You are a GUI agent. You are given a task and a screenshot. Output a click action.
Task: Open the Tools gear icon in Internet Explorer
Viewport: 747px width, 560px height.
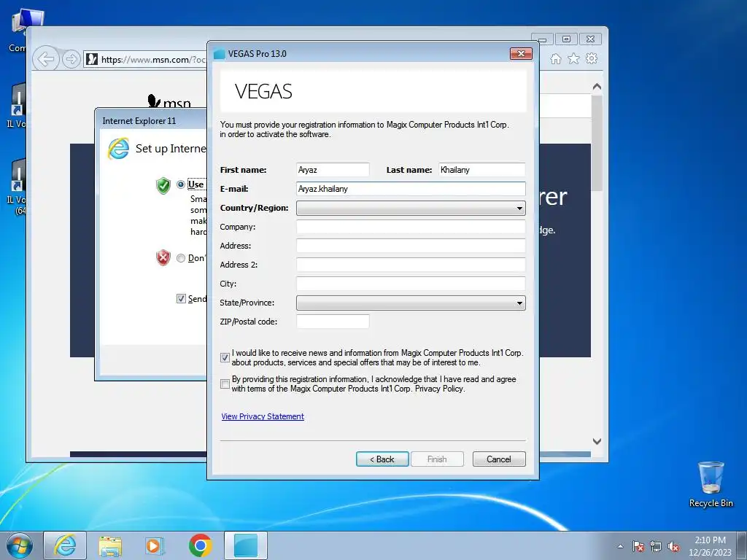point(592,58)
